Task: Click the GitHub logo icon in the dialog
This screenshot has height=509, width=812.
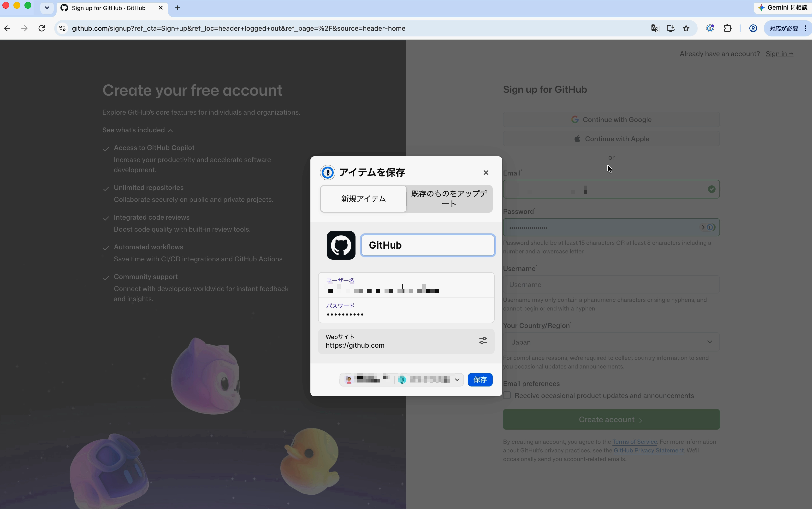Action: click(x=341, y=245)
